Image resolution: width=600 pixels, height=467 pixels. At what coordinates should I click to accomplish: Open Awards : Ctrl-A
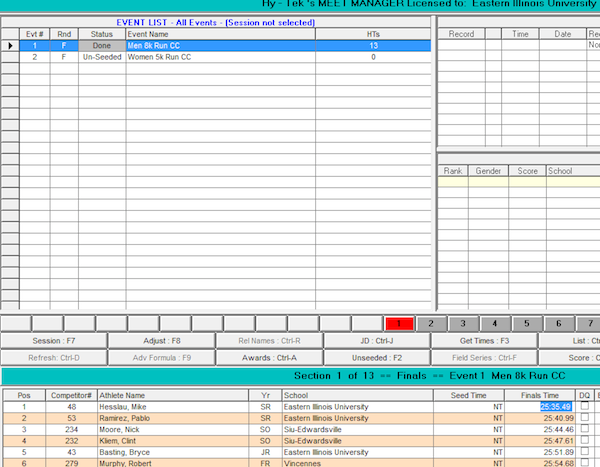coord(269,356)
